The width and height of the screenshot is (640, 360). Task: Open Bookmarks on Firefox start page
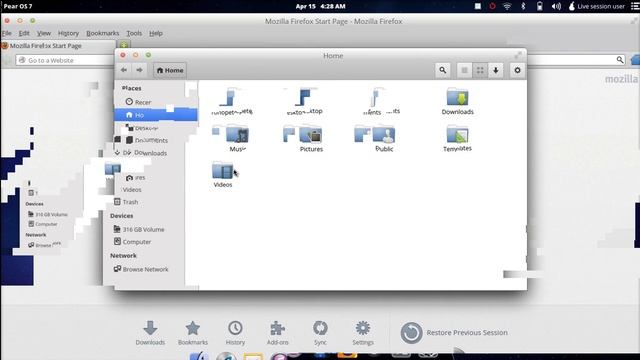[193, 333]
